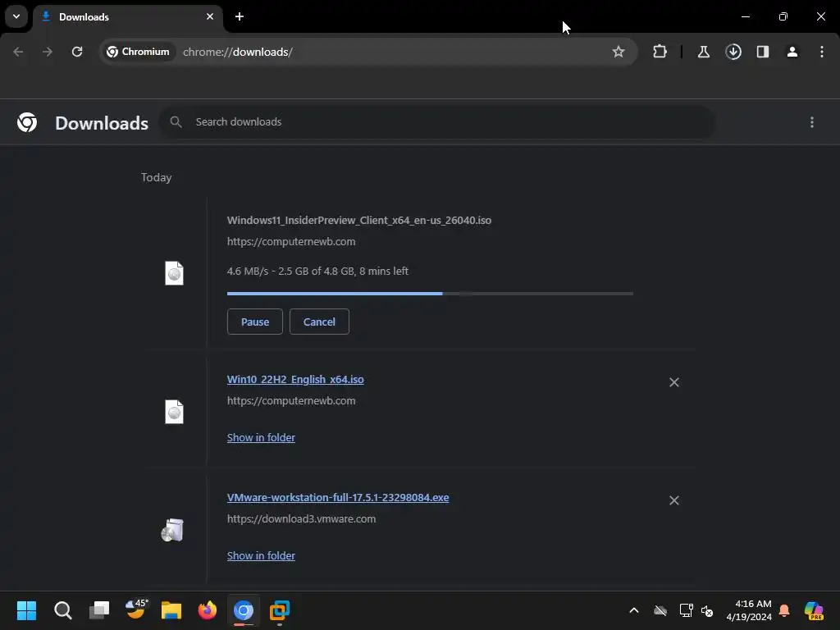840x630 pixels.
Task: Click the download speed status text
Action: pos(317,271)
